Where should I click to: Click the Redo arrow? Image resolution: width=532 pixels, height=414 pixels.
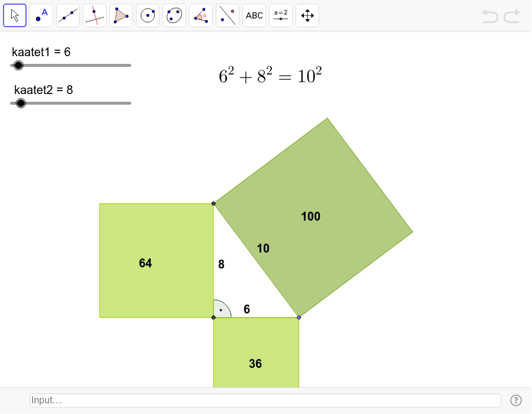[512, 16]
